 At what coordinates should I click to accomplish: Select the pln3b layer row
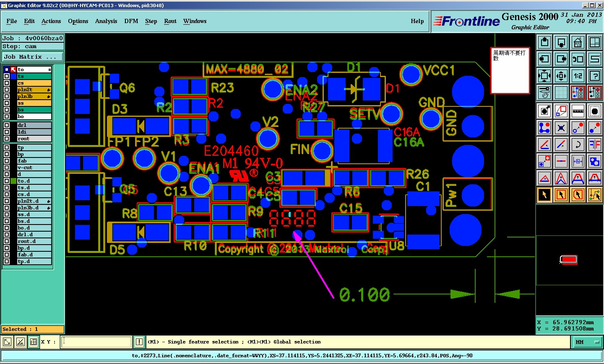coord(34,96)
